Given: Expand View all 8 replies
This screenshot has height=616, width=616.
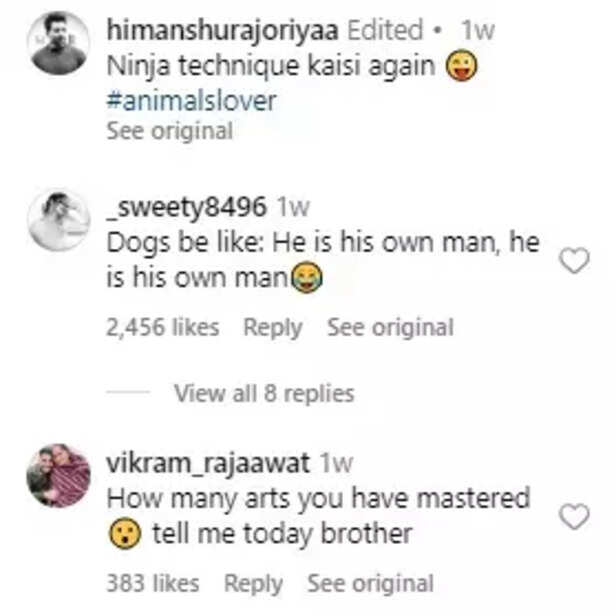Looking at the screenshot, I should coord(264,393).
